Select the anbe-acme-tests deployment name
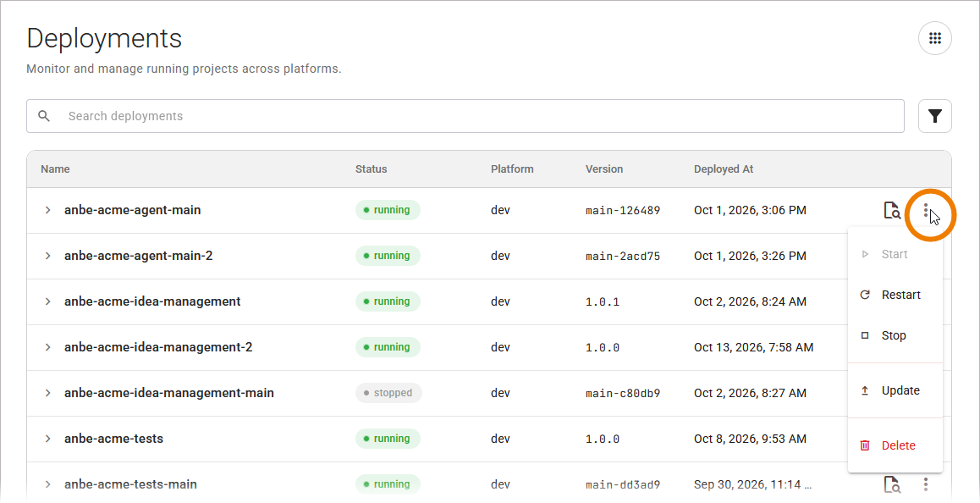 pyautogui.click(x=113, y=439)
